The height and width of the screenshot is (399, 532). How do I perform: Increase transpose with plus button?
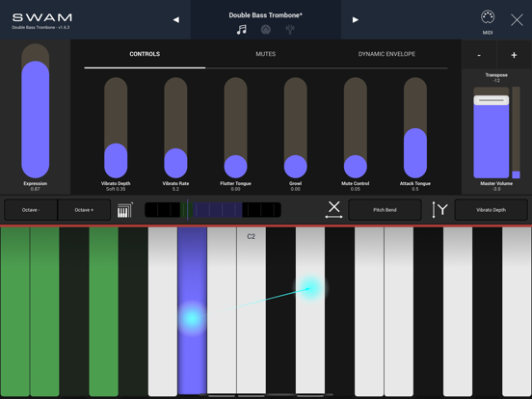(514, 55)
